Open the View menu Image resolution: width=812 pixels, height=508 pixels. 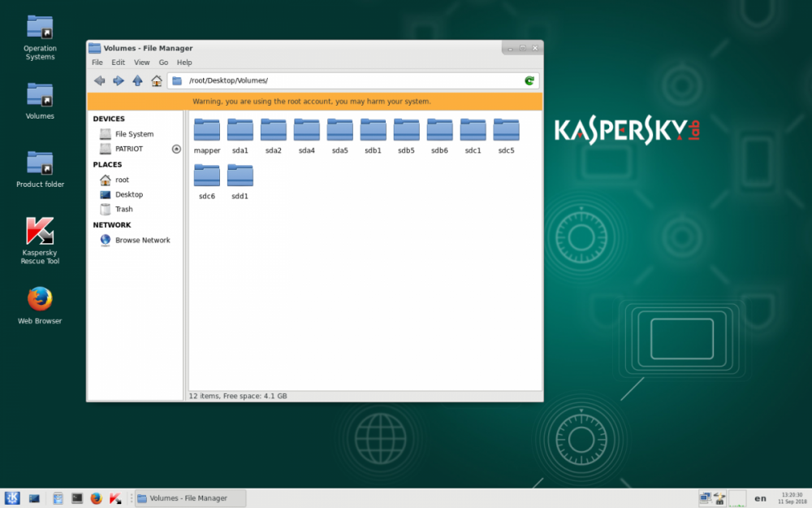click(x=141, y=62)
